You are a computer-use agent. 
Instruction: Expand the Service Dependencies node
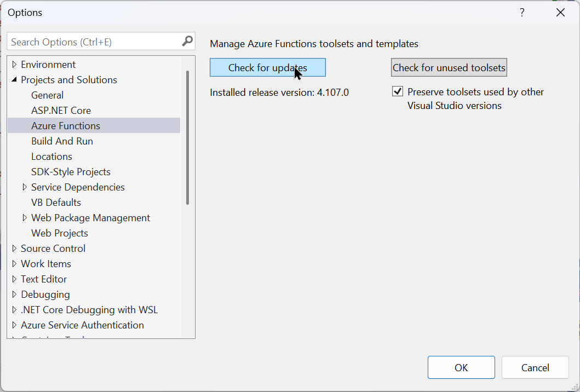pos(25,187)
